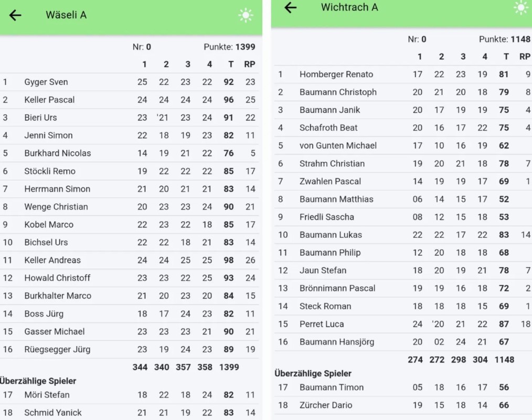Select Homberger Renato in Wichtrach list
Image resolution: width=532 pixels, height=420 pixels.
[336, 75]
